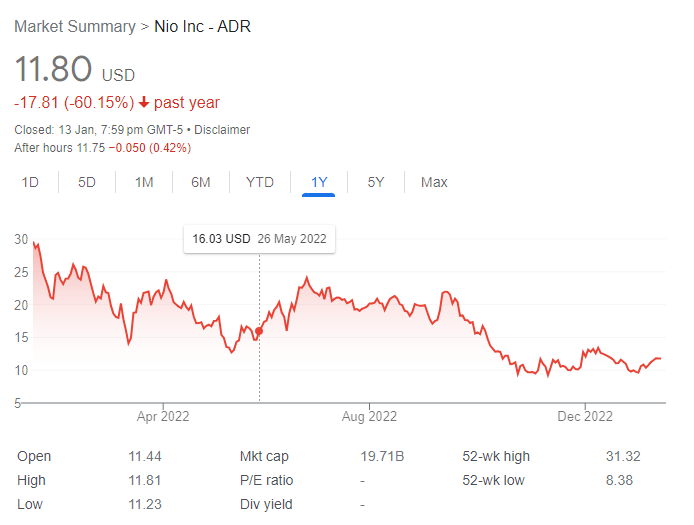
Task: Click the 52-wk high value 31.32
Action: pyautogui.click(x=623, y=456)
